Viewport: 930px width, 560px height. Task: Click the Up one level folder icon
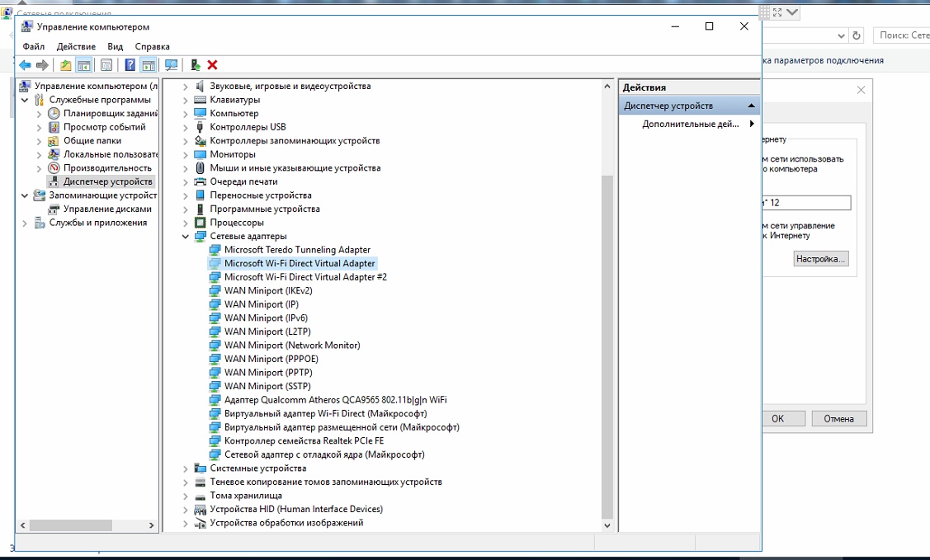coord(66,65)
